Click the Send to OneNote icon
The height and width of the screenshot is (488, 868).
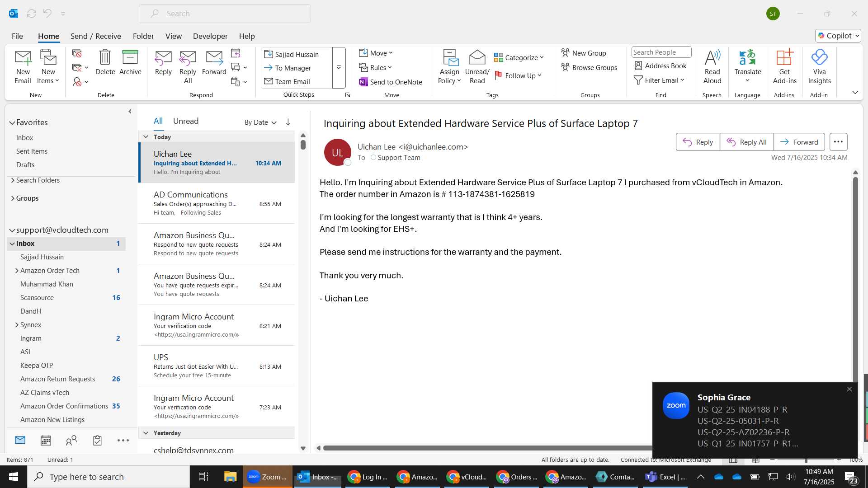tap(363, 82)
